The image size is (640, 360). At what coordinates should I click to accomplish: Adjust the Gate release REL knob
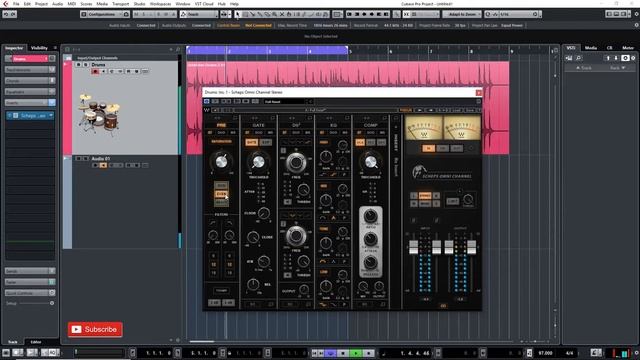253,284
